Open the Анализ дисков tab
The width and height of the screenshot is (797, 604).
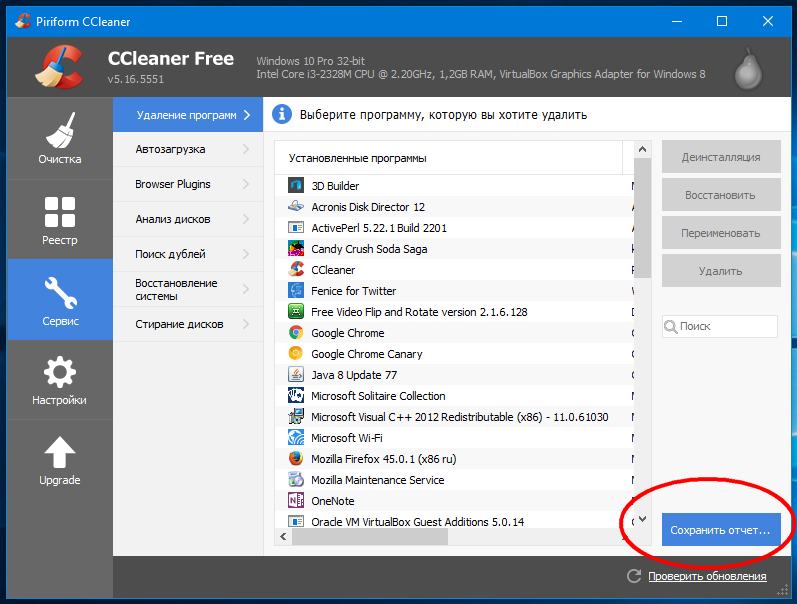pyautogui.click(x=188, y=219)
